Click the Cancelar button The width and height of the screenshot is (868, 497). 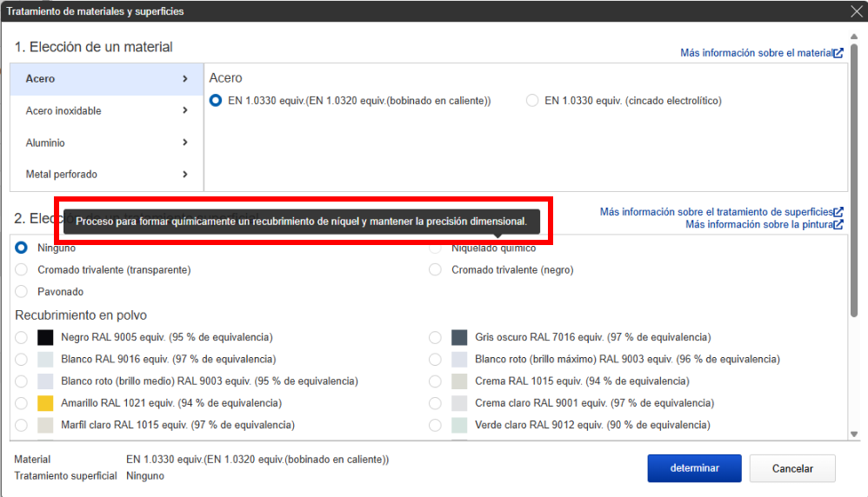tap(792, 468)
